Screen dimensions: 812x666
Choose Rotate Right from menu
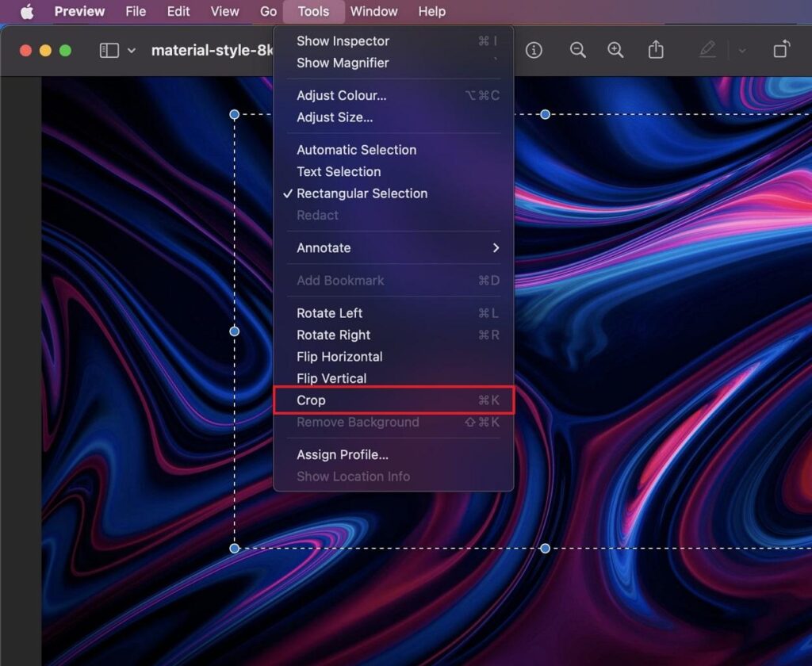click(393, 335)
